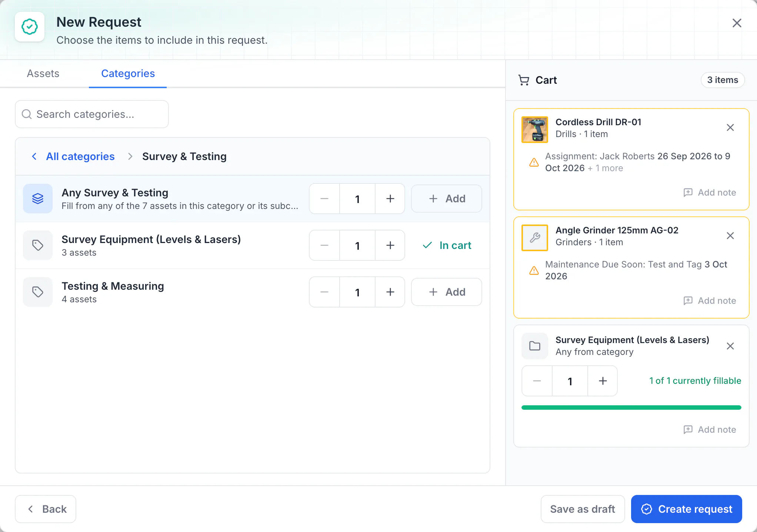Click the Survey & Testing breadcrumb
Viewport: 757px width, 532px height.
point(184,156)
